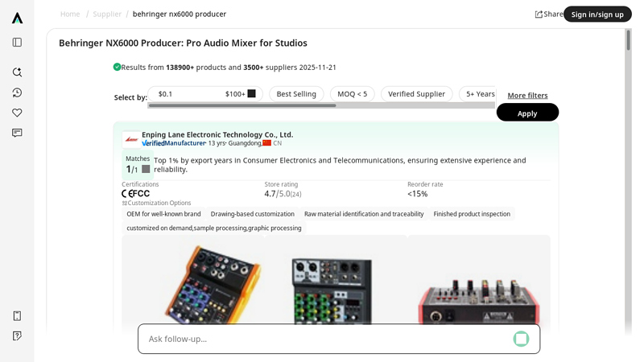Click the page vertical scrollbar
This screenshot has height=362, width=644.
point(628,39)
